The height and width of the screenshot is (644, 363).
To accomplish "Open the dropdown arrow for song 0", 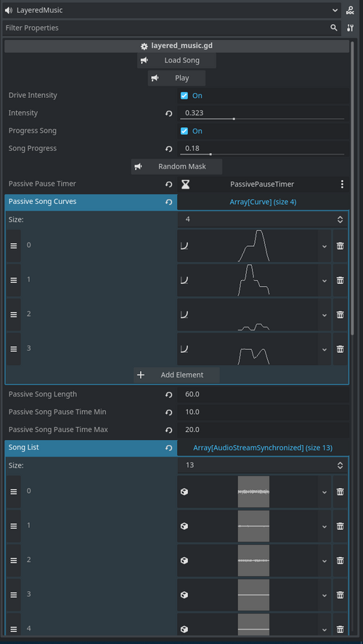I will pos(325,492).
